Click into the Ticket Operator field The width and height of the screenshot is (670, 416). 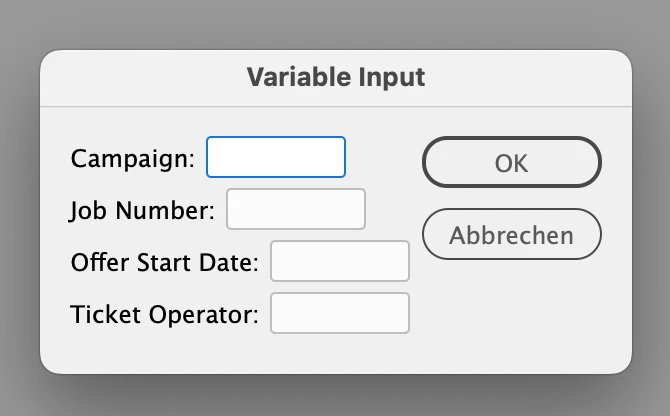click(340, 314)
